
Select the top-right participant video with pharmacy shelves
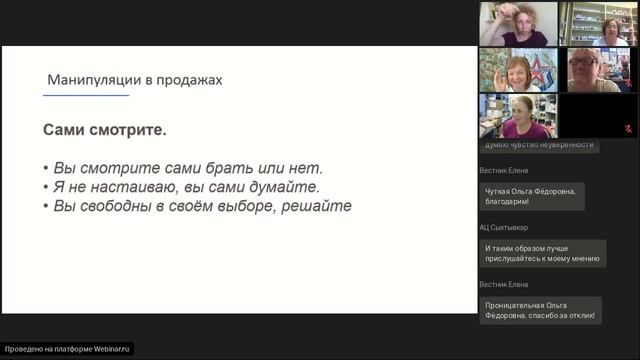click(598, 24)
